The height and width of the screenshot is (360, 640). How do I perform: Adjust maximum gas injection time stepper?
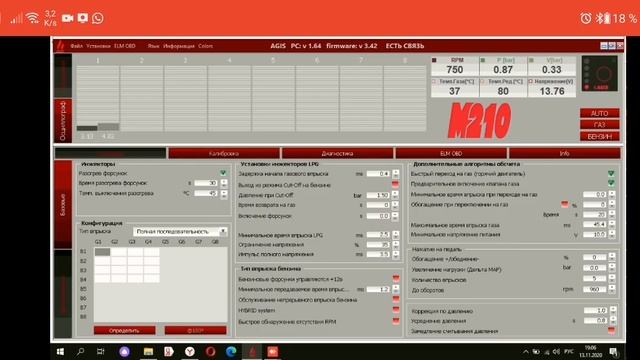click(x=612, y=224)
